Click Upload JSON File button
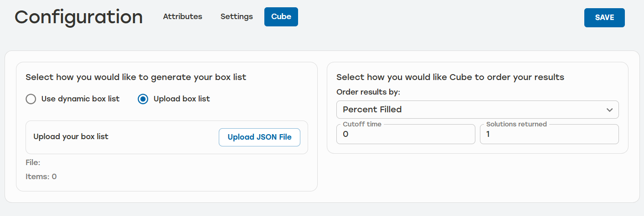This screenshot has width=644, height=216. pyautogui.click(x=259, y=137)
